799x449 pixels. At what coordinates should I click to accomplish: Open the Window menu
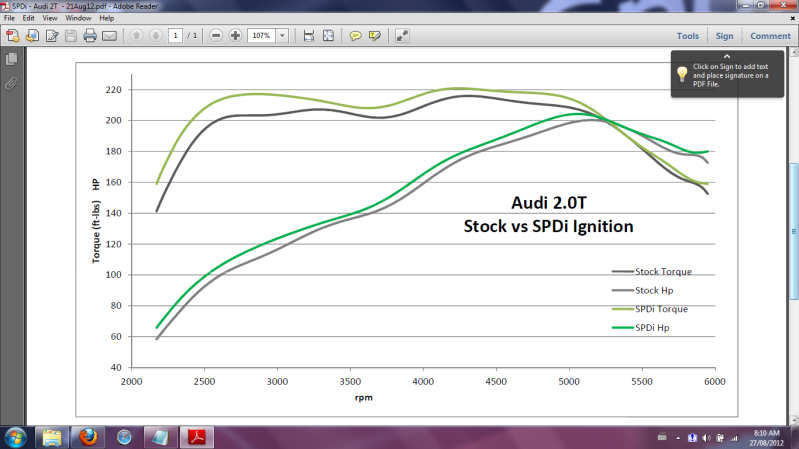coord(77,18)
